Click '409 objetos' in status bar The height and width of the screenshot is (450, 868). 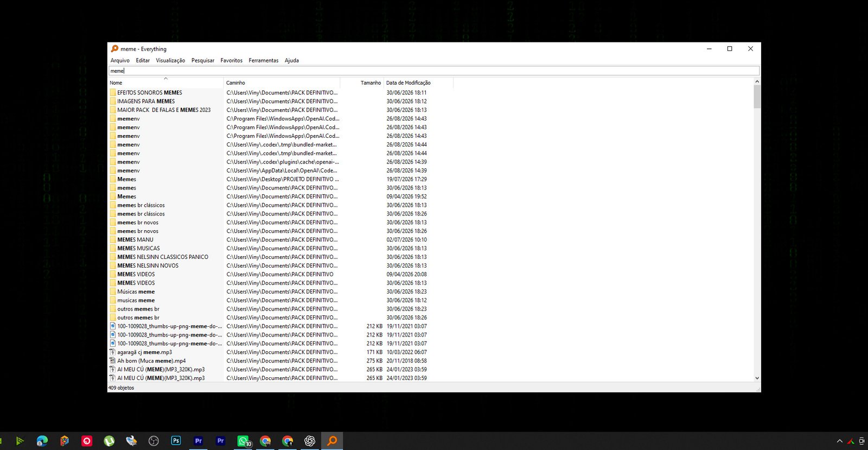121,388
